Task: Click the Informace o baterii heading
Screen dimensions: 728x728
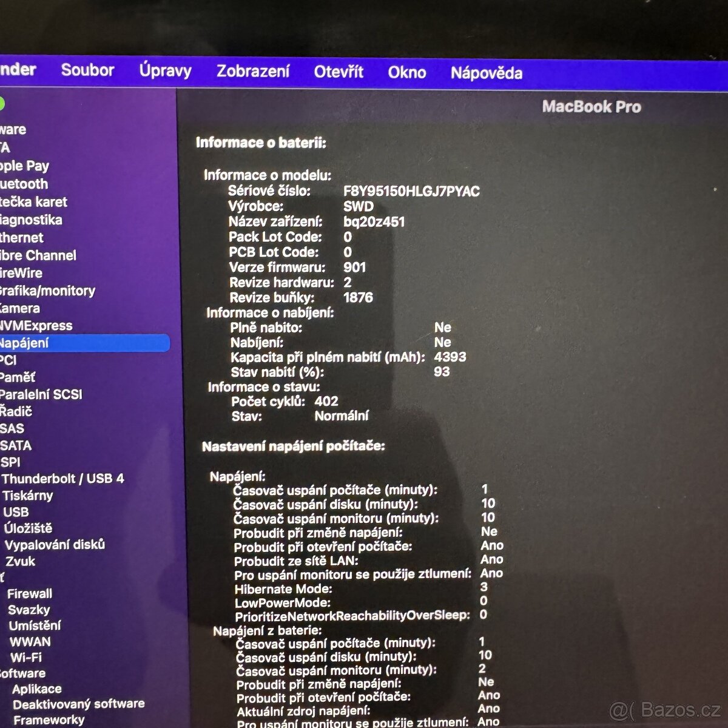Action: tap(261, 143)
